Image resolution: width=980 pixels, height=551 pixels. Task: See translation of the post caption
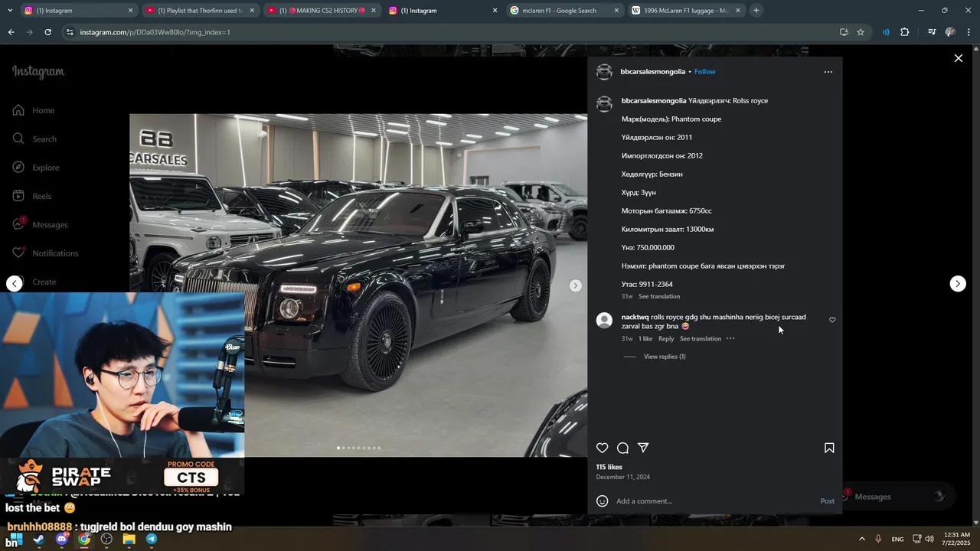tap(659, 296)
